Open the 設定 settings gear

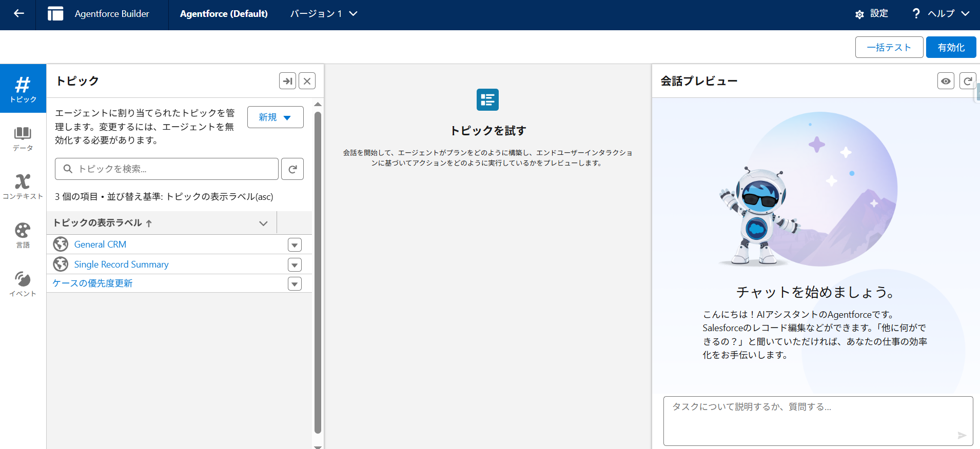click(x=859, y=14)
